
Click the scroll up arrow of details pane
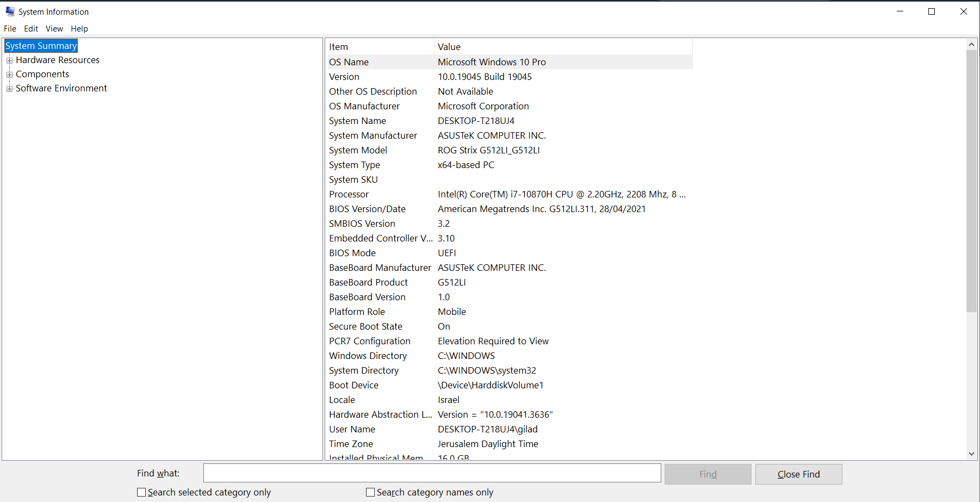click(x=971, y=44)
